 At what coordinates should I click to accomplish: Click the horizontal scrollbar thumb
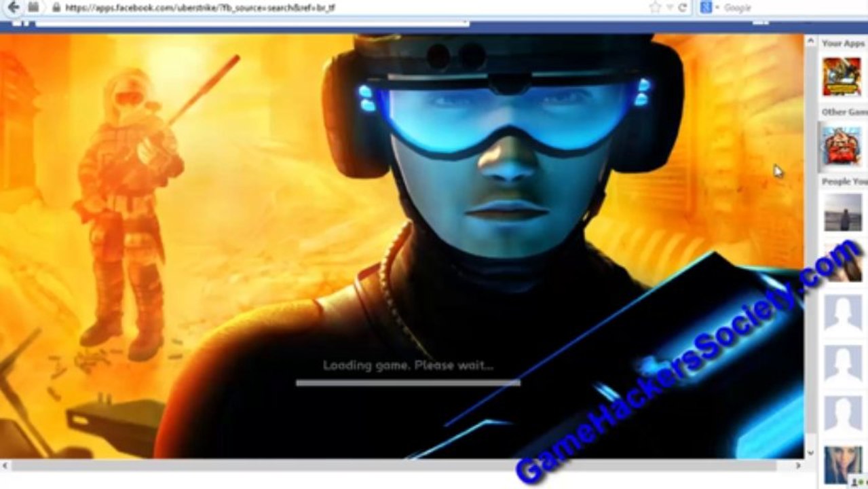(394, 466)
